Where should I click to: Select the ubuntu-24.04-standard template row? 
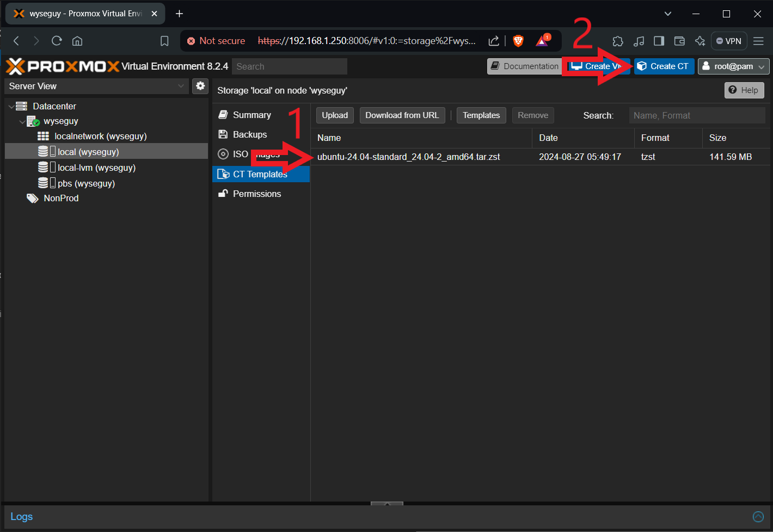pos(542,157)
